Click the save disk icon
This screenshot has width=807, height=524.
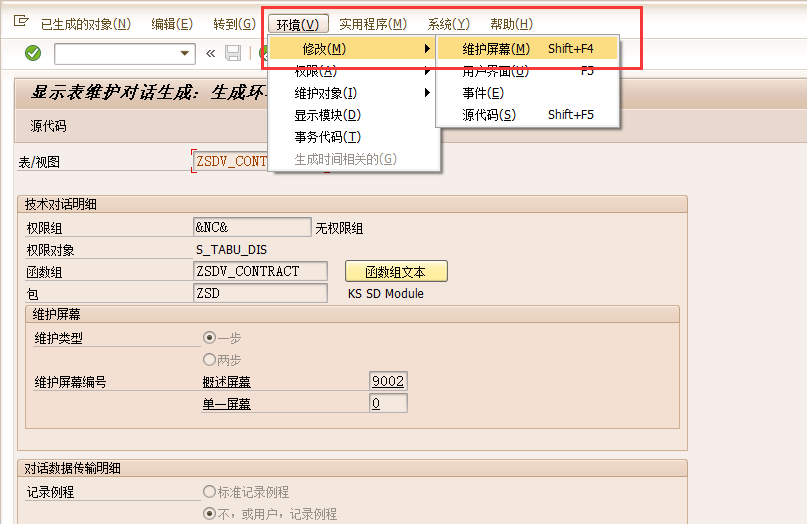[x=233, y=53]
